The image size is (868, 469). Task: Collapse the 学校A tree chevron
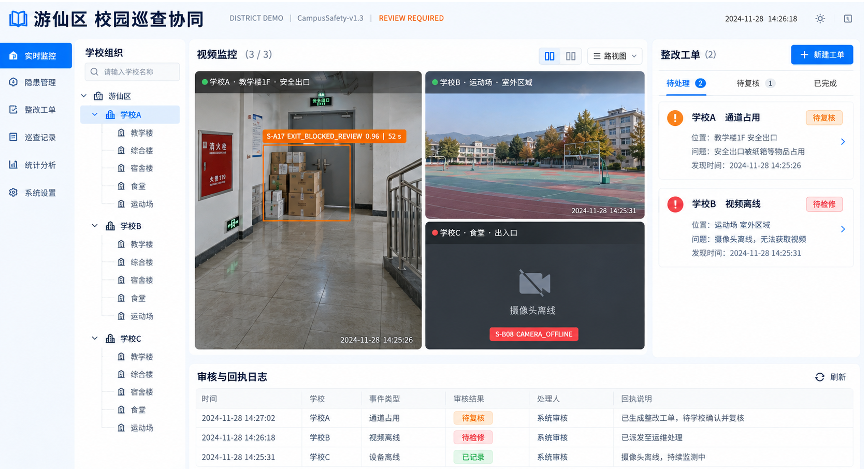point(95,114)
